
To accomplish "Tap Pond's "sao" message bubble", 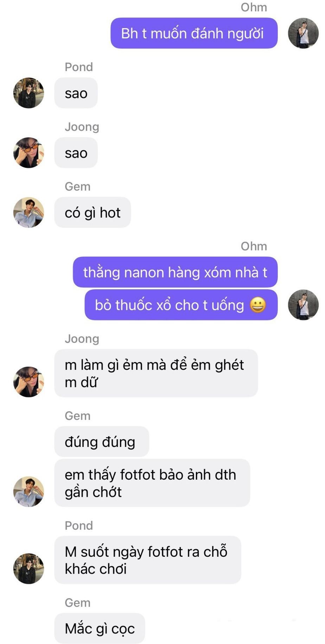I will [76, 93].
